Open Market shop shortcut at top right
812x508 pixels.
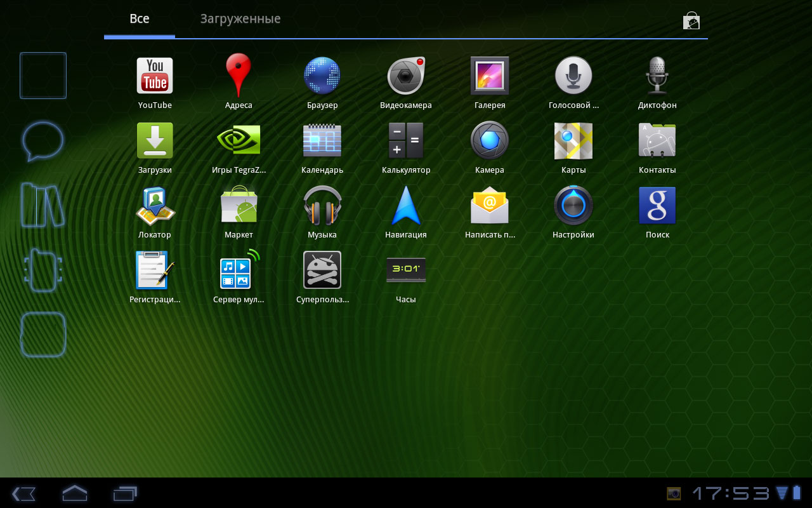691,21
